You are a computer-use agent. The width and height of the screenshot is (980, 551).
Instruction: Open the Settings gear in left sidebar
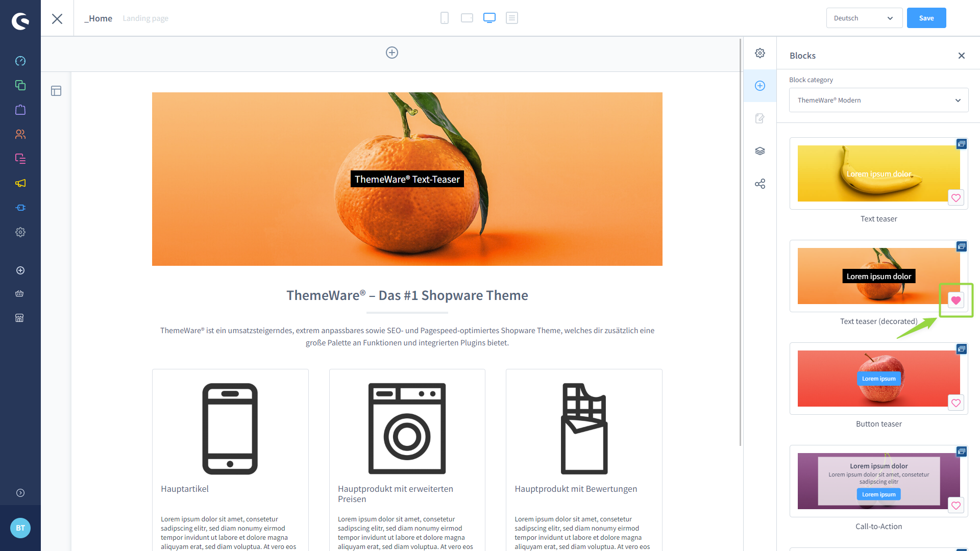tap(20, 232)
